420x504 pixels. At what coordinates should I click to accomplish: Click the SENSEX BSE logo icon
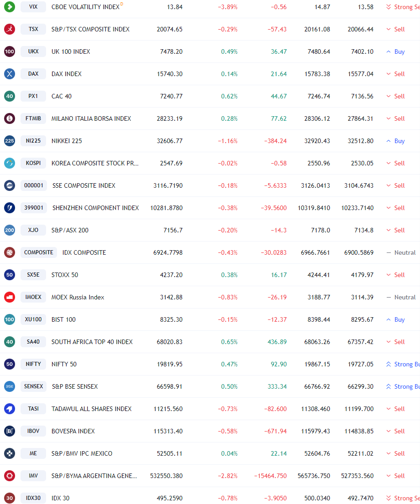click(x=10, y=386)
